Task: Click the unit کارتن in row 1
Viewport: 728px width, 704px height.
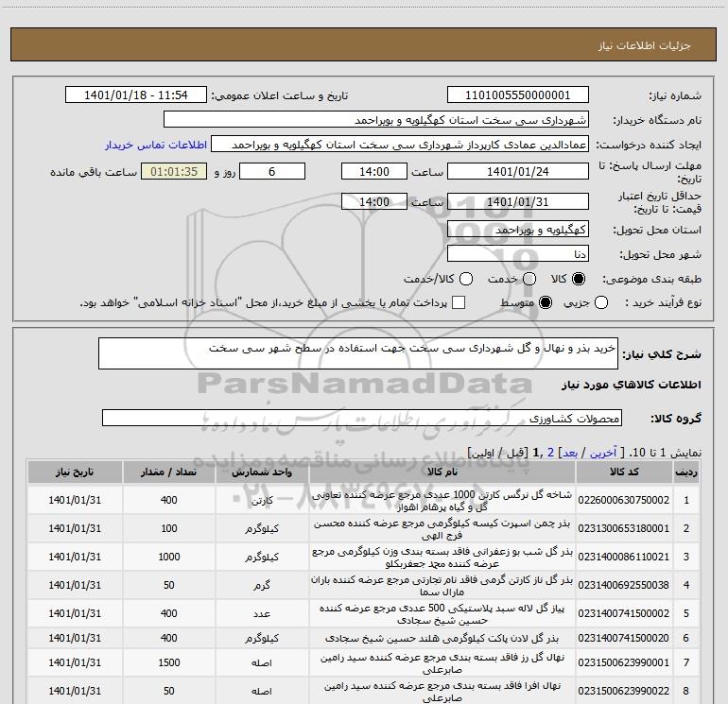Action: (x=262, y=501)
